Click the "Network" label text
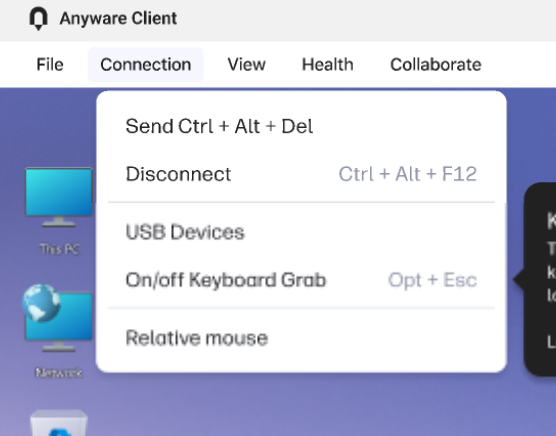The image size is (556, 436). point(59,373)
